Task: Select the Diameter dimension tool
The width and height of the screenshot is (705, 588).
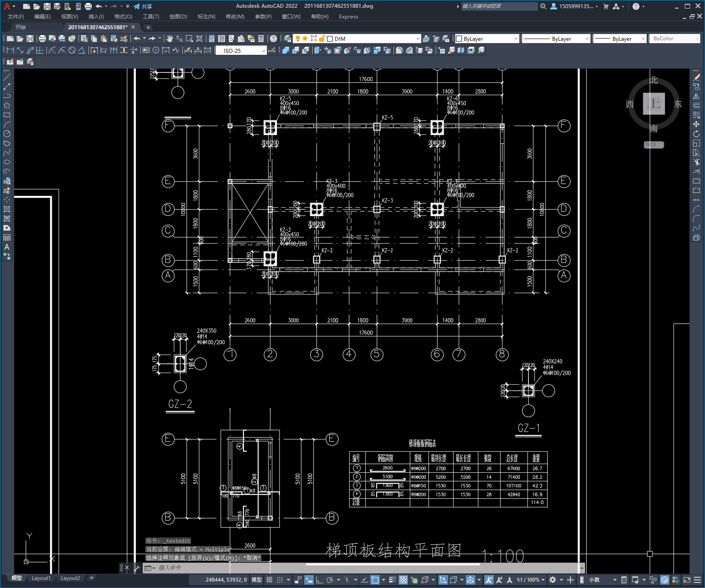Action: point(72,50)
